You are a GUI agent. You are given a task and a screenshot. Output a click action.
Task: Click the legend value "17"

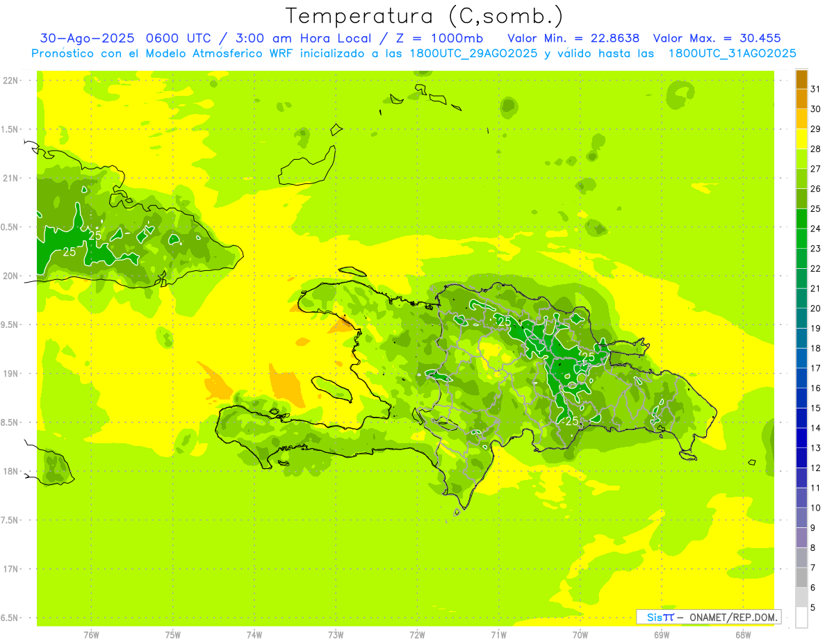[x=816, y=368]
